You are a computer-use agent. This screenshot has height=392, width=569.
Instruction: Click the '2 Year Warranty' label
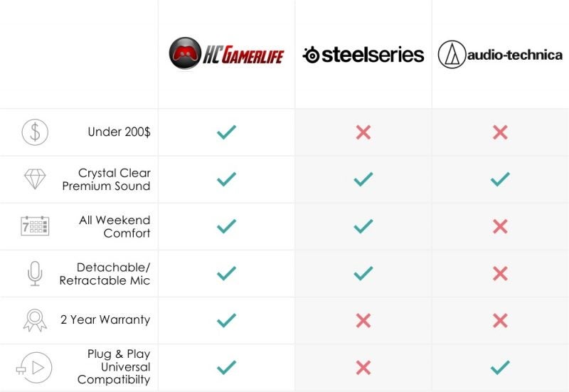pyautogui.click(x=105, y=320)
